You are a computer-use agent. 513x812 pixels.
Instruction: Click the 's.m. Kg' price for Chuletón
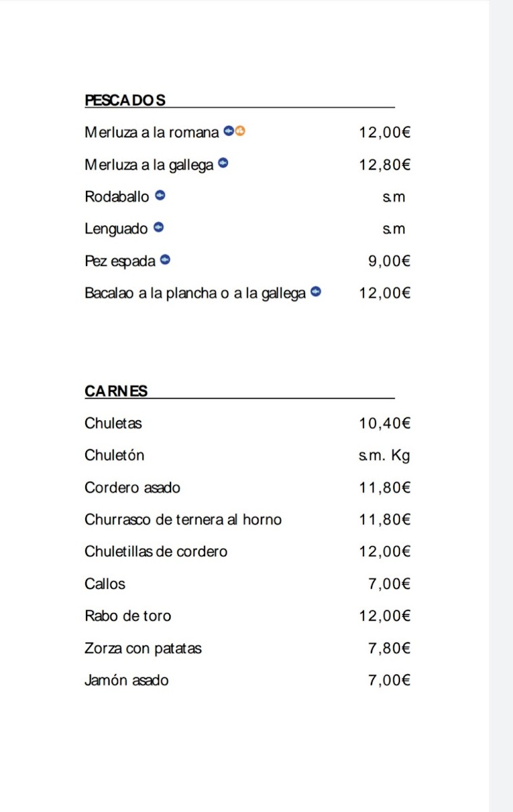384,456
